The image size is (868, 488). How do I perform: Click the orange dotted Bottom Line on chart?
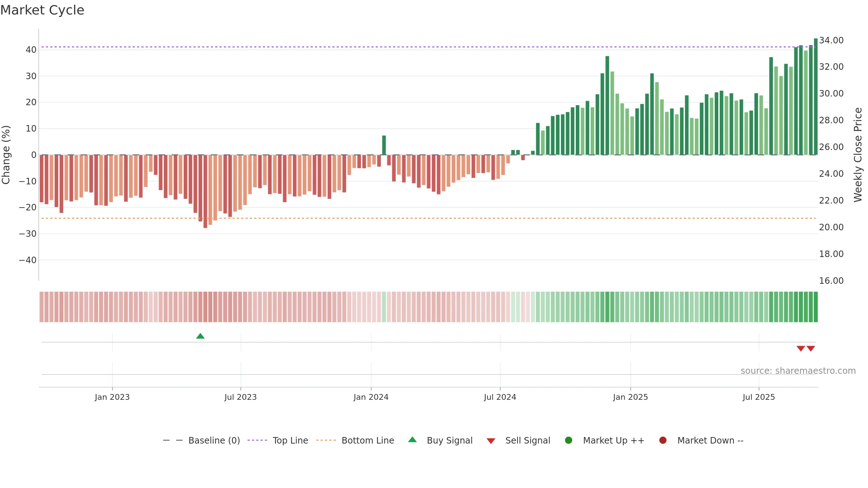[429, 218]
